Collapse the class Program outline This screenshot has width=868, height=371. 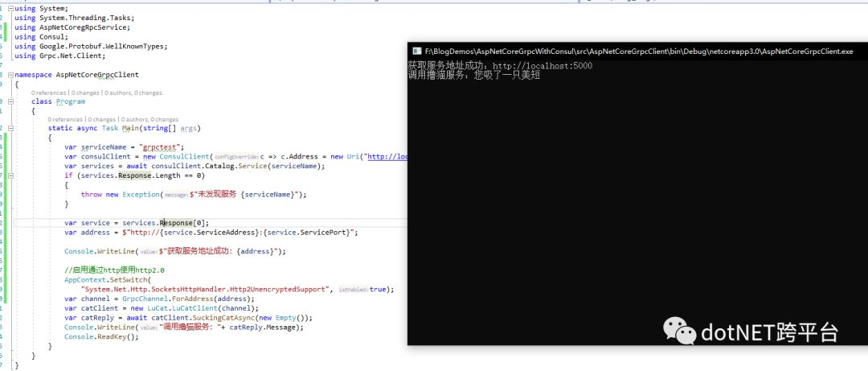(x=10, y=101)
